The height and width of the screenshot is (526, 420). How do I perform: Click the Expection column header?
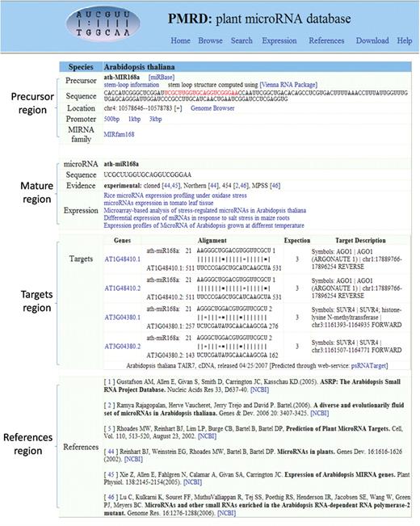(x=297, y=241)
